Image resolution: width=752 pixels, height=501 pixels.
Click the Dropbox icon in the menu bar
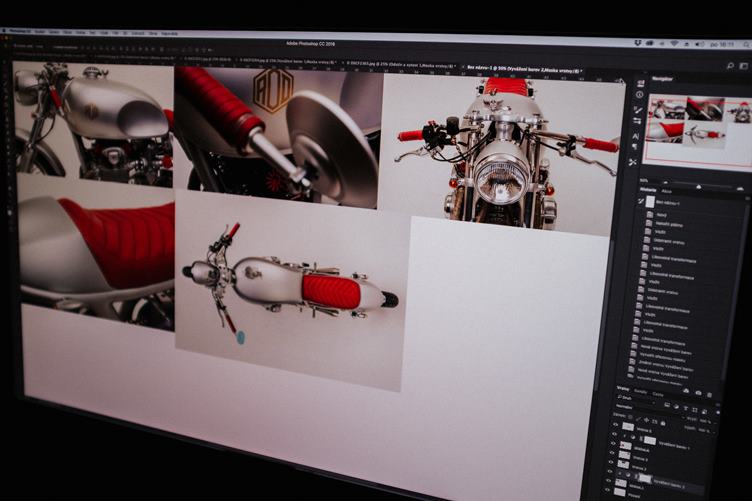[x=638, y=43]
